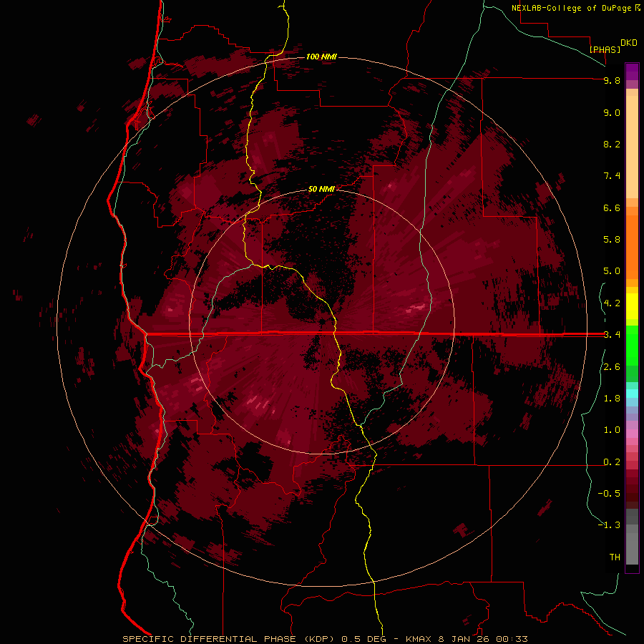Click the TH threshold label
644x644 pixels.
pyautogui.click(x=615, y=557)
